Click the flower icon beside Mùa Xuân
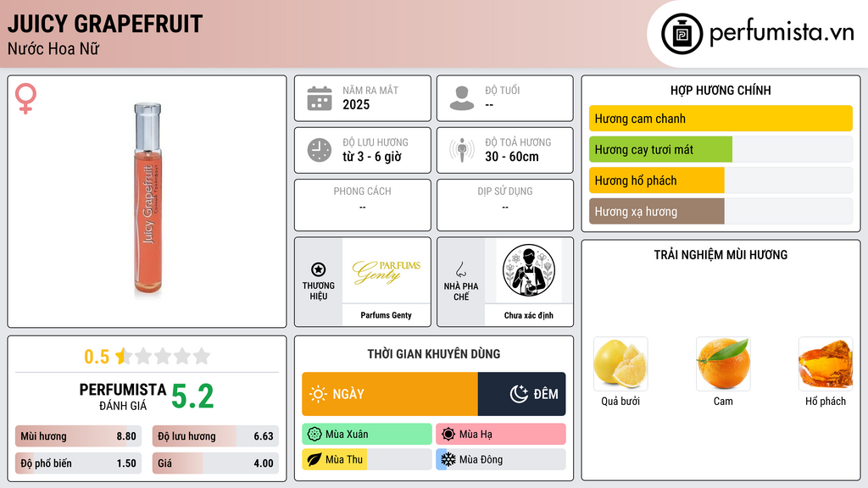Screen dimensions: 868x488 (314, 435)
